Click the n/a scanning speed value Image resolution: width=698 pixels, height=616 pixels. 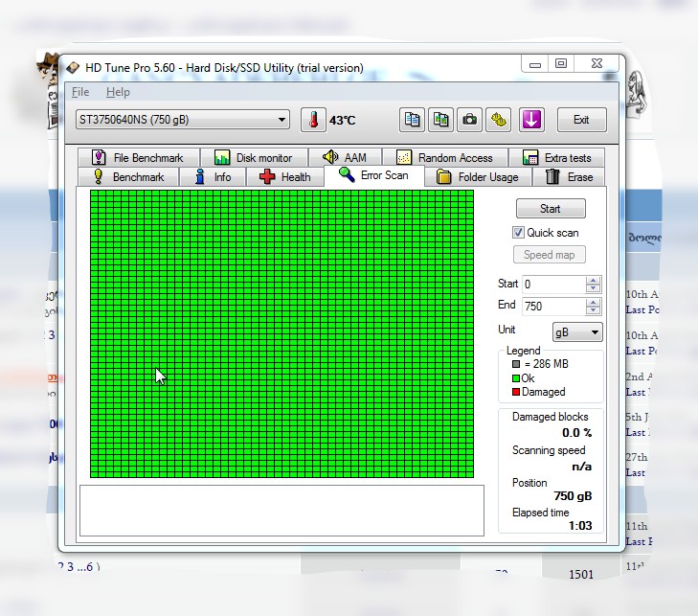pyautogui.click(x=582, y=467)
